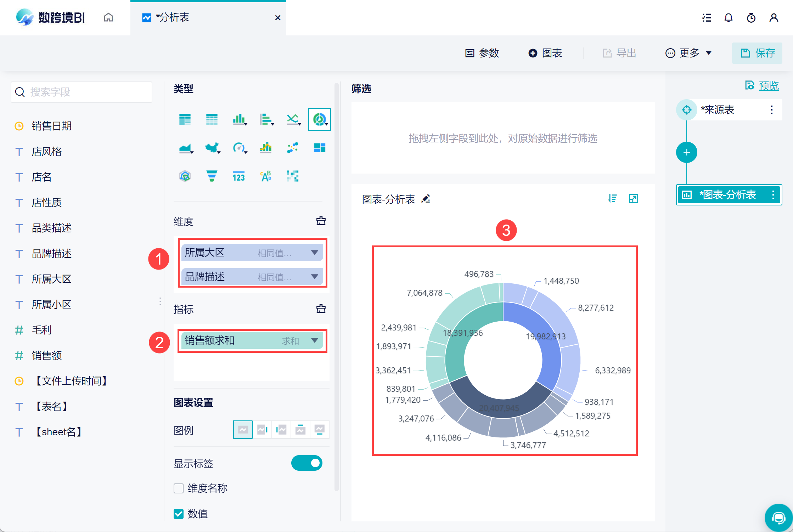Select the funnel chart type icon
793x532 pixels.
tap(212, 176)
